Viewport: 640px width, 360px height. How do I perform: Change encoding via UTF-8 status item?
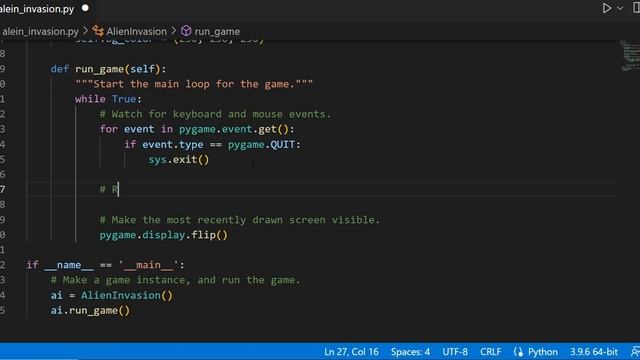(455, 352)
